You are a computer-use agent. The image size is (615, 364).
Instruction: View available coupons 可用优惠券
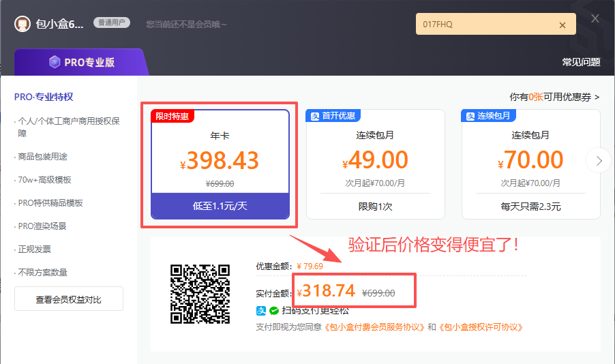pyautogui.click(x=554, y=97)
